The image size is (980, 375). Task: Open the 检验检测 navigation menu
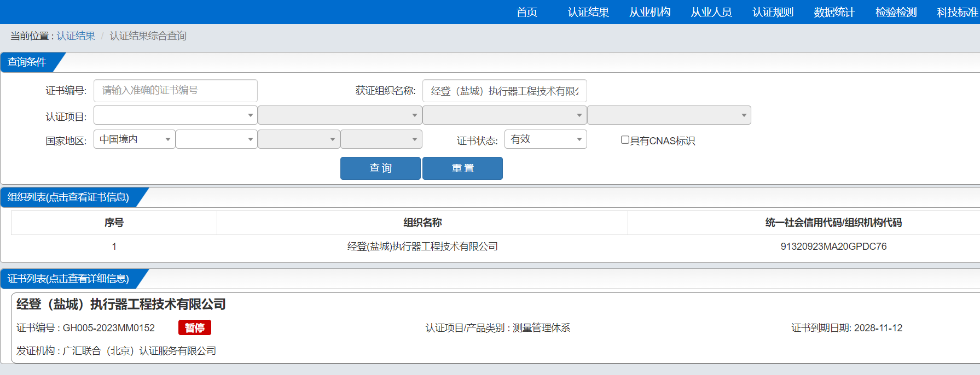(x=896, y=12)
